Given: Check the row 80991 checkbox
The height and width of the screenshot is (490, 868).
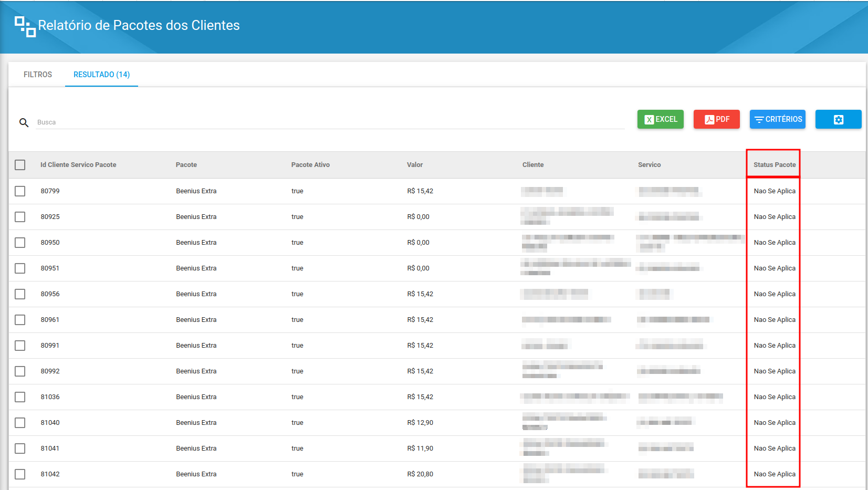Looking at the screenshot, I should pyautogui.click(x=20, y=346).
